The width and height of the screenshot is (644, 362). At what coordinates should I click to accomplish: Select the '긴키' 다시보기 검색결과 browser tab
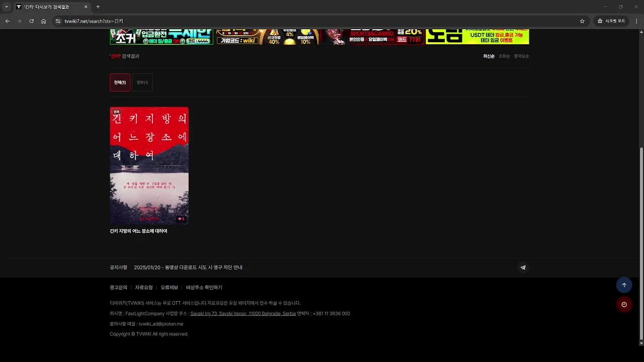pyautogui.click(x=52, y=7)
